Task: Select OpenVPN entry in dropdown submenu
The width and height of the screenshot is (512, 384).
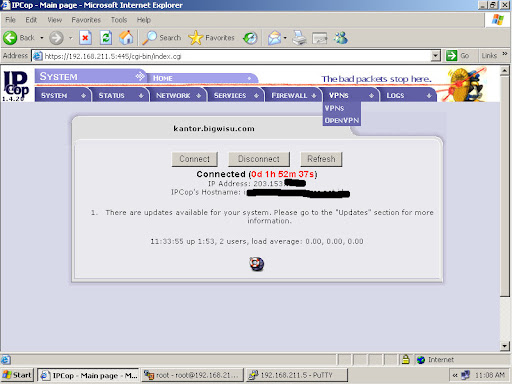Action: tap(341, 120)
